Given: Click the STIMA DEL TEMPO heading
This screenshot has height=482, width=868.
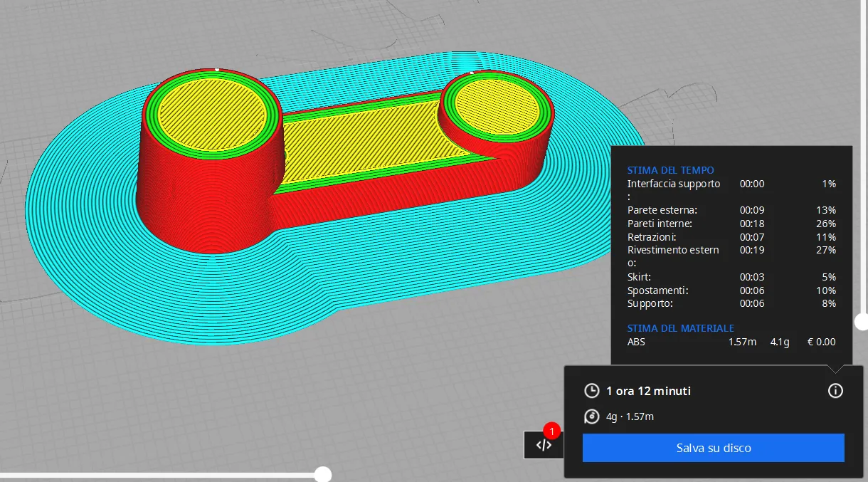Looking at the screenshot, I should [x=670, y=170].
